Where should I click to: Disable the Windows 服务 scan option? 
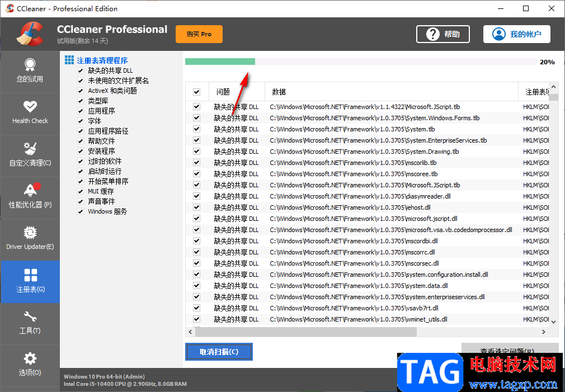pyautogui.click(x=81, y=211)
